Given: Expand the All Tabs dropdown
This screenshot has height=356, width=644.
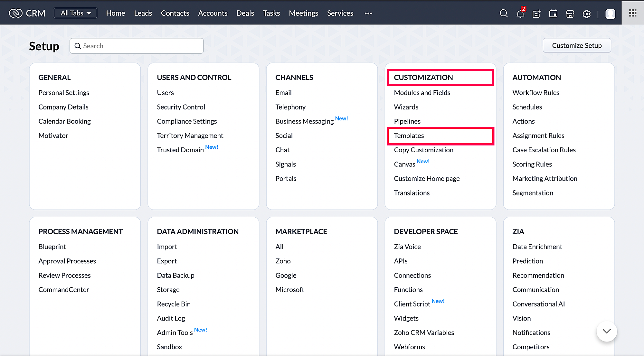Looking at the screenshot, I should 75,13.
